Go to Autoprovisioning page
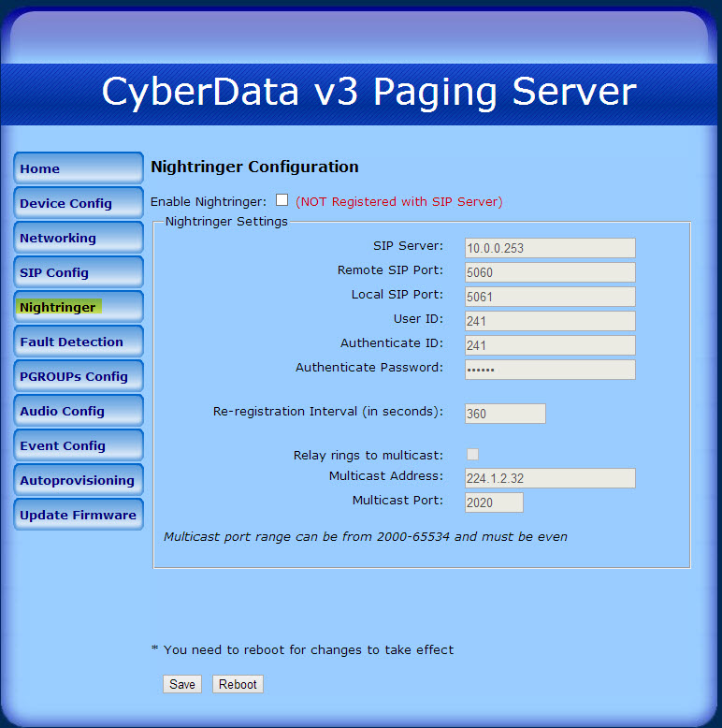This screenshot has height=728, width=722. (79, 480)
